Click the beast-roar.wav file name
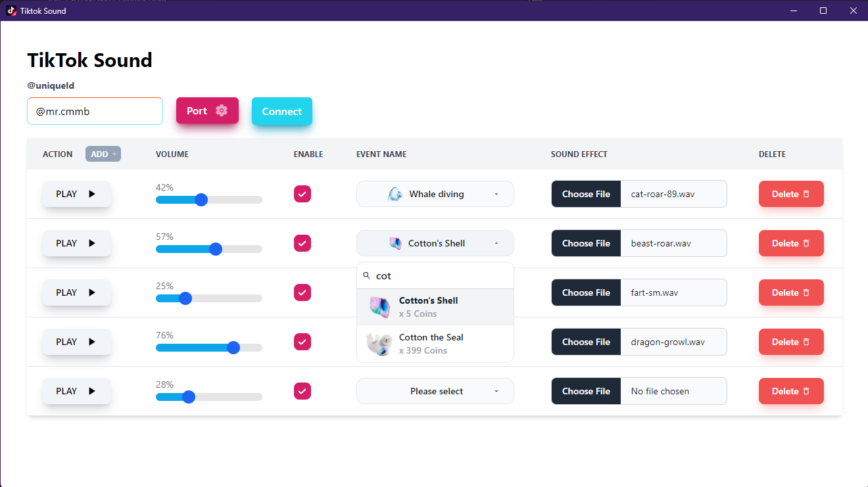The image size is (868, 487). pyautogui.click(x=661, y=243)
